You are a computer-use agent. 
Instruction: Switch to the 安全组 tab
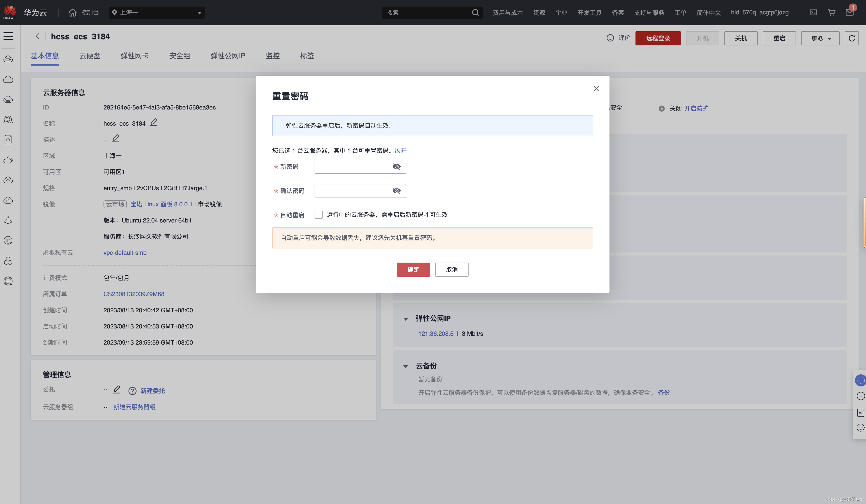[179, 55]
